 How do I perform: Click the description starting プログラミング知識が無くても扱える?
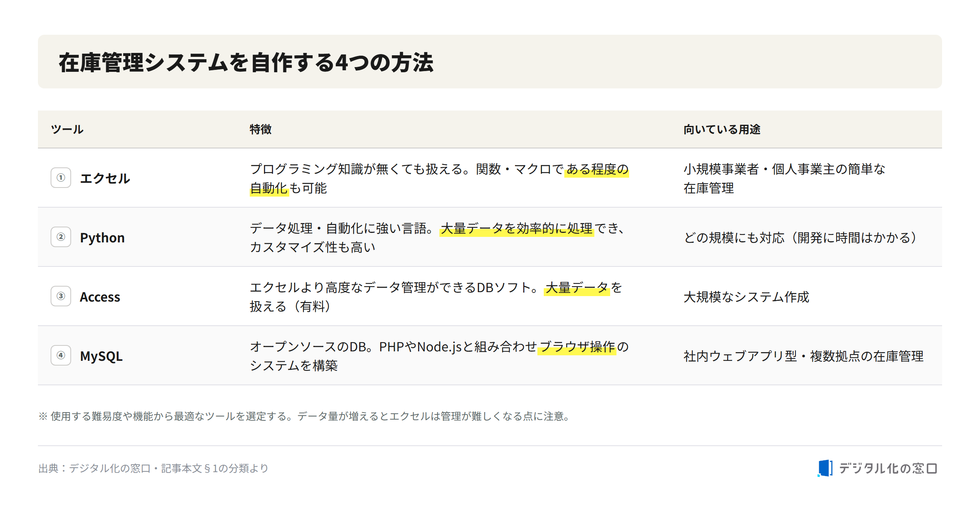[439, 178]
